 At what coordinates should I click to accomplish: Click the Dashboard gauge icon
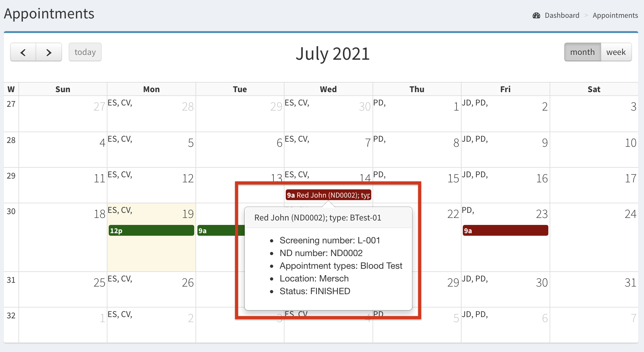pos(536,16)
